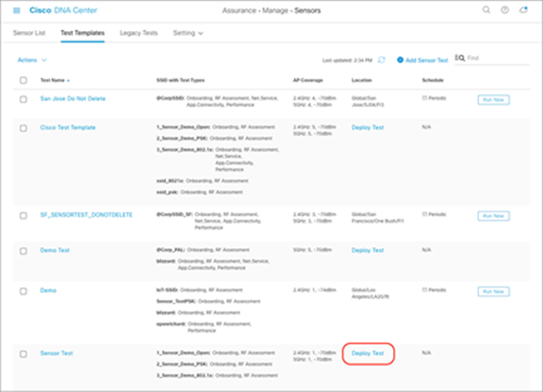Click the Global/San Jose location text
Screen dimensions: 543x392
click(368, 101)
